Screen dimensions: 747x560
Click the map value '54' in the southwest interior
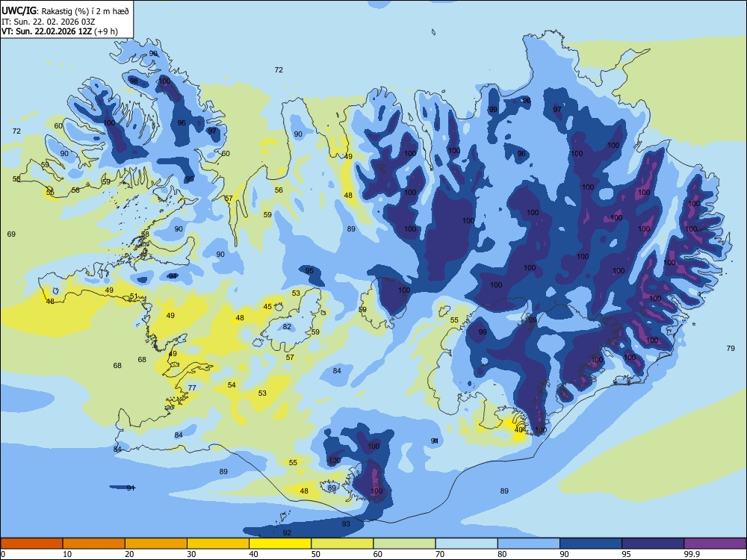(x=232, y=385)
